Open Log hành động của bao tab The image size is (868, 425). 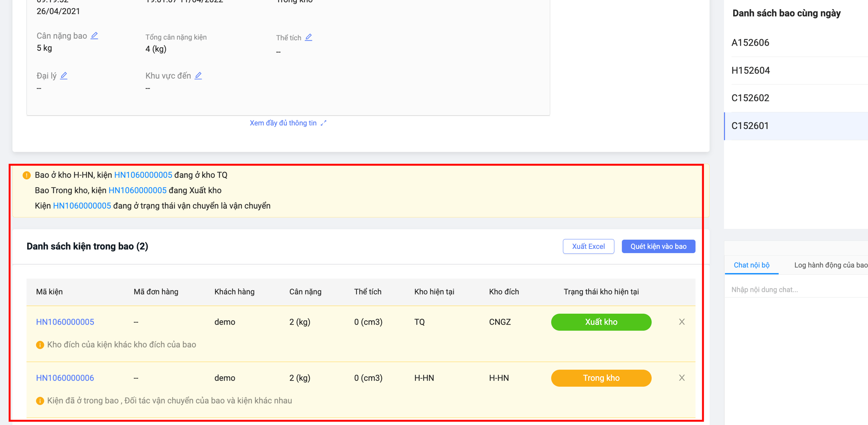click(x=830, y=265)
